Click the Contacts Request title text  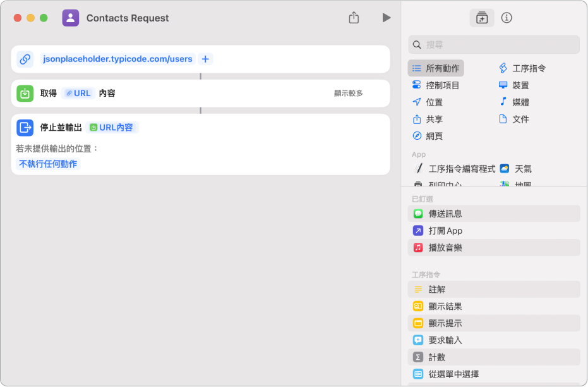pyautogui.click(x=128, y=18)
